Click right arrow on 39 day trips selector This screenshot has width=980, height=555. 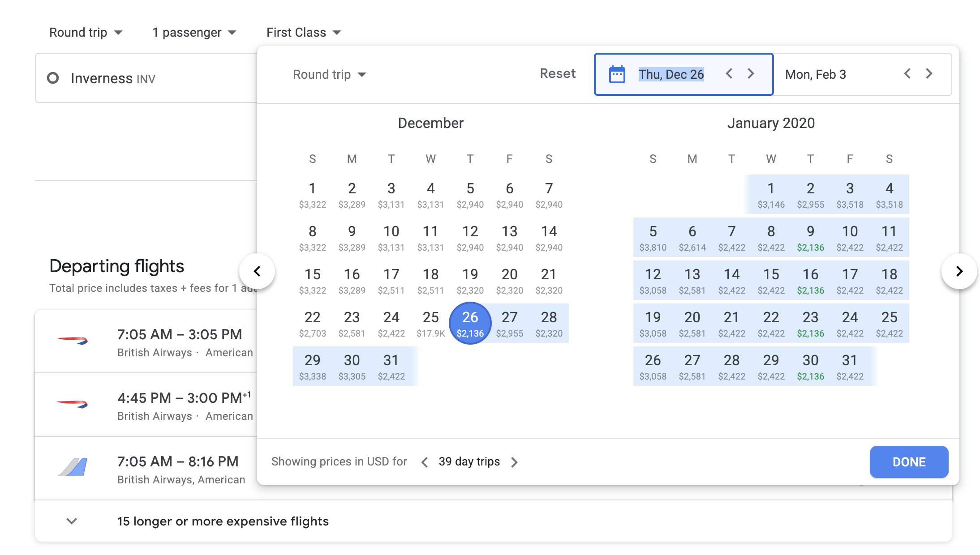click(x=514, y=461)
